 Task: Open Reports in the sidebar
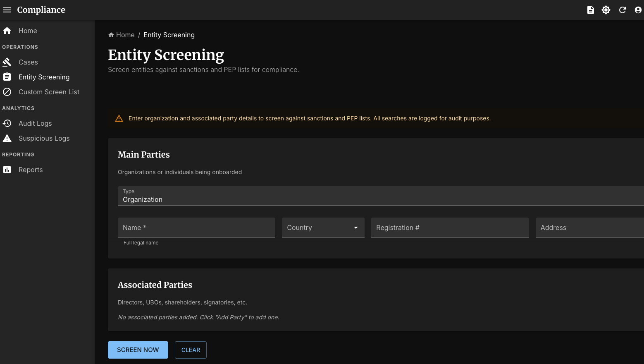click(47, 170)
